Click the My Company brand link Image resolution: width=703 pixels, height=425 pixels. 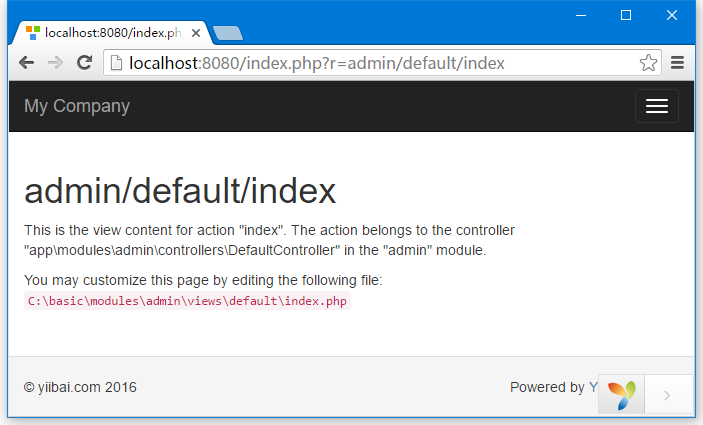click(77, 106)
